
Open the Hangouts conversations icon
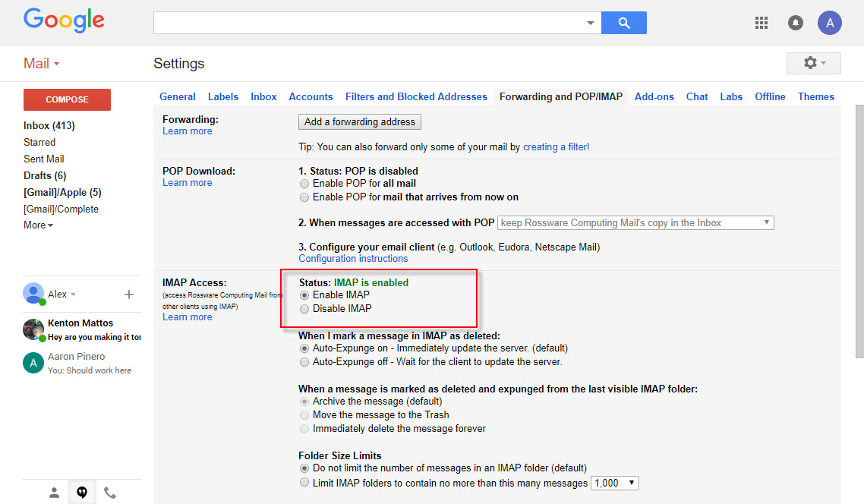pos(82,492)
